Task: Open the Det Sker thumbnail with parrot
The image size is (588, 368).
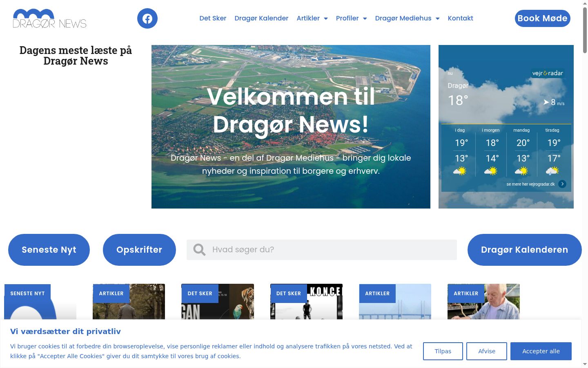Action: tap(218, 302)
